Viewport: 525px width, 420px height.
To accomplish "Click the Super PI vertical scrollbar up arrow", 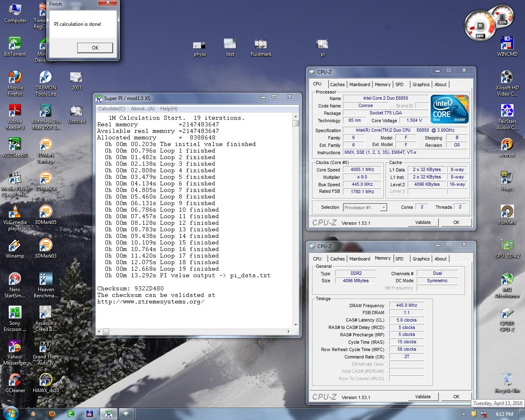I will (295, 117).
